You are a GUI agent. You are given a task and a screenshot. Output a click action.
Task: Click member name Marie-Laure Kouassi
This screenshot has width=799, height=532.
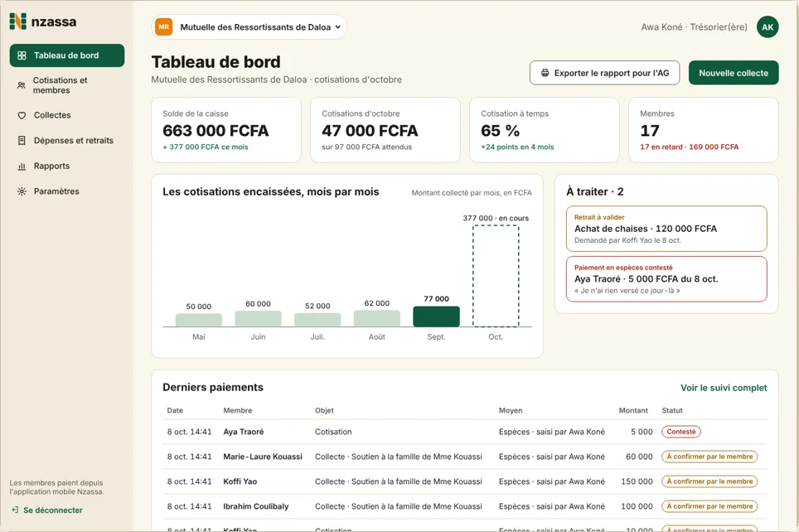point(263,457)
